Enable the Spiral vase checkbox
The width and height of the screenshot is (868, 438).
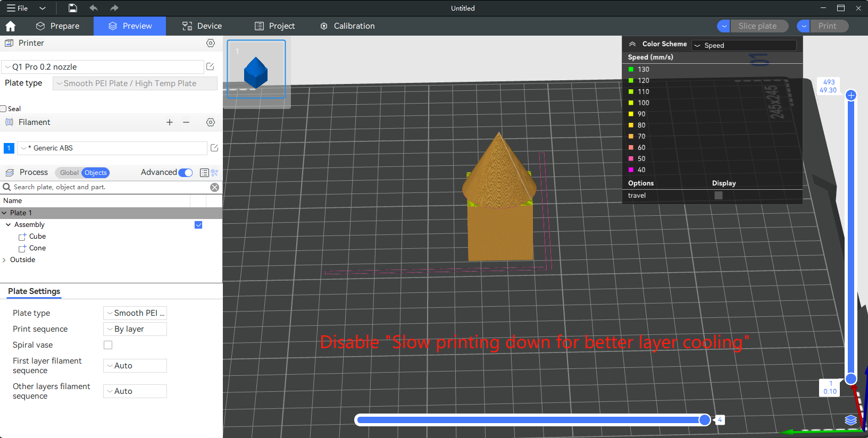[x=108, y=345]
